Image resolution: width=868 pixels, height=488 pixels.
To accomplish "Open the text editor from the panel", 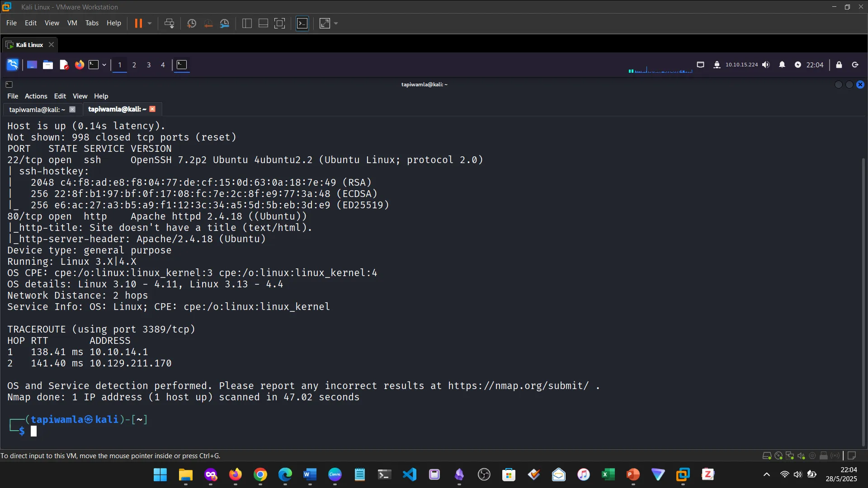I will pos(64,65).
